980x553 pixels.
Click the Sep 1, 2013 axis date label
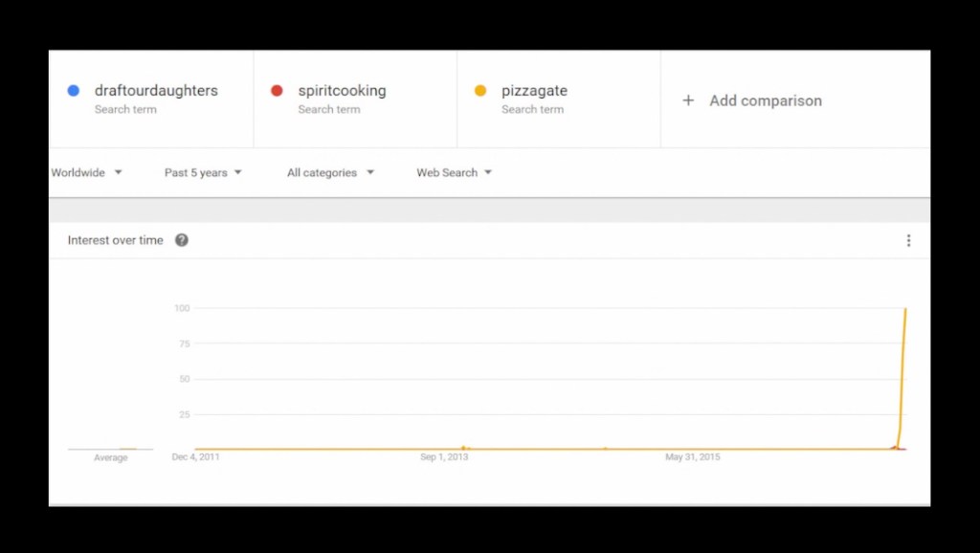[444, 457]
